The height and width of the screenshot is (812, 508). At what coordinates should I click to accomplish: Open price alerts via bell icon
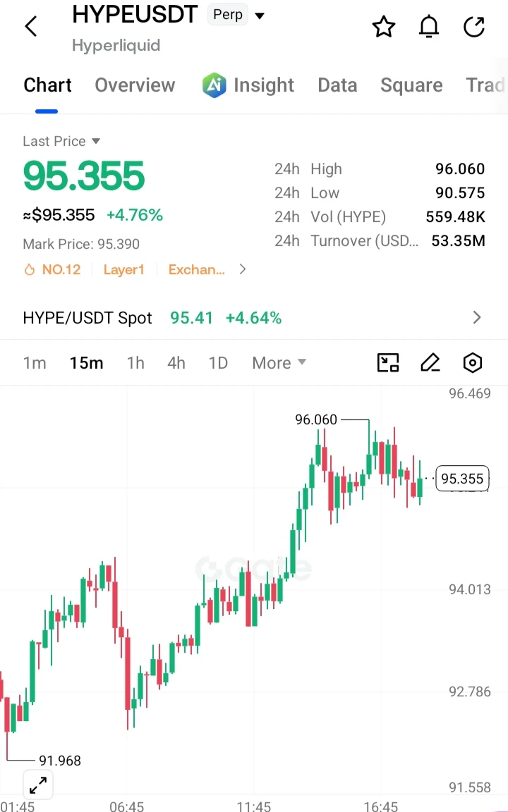pyautogui.click(x=429, y=26)
